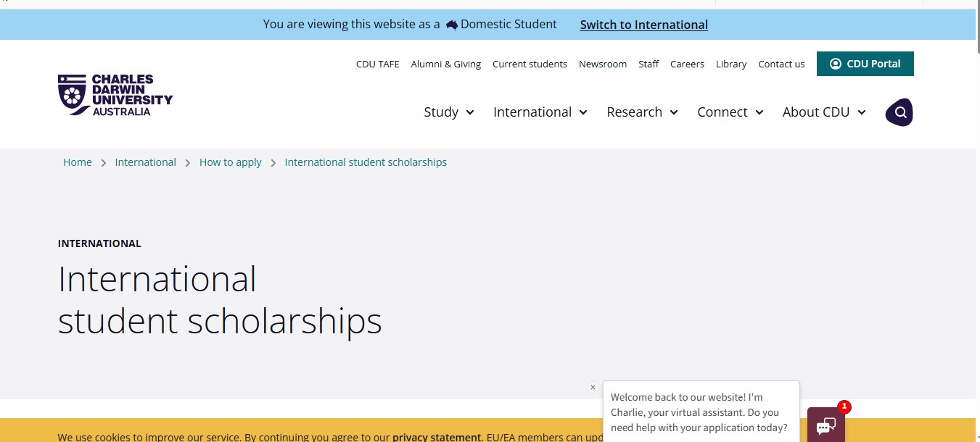
Task: Open the Alumni & Giving page
Action: (445, 64)
